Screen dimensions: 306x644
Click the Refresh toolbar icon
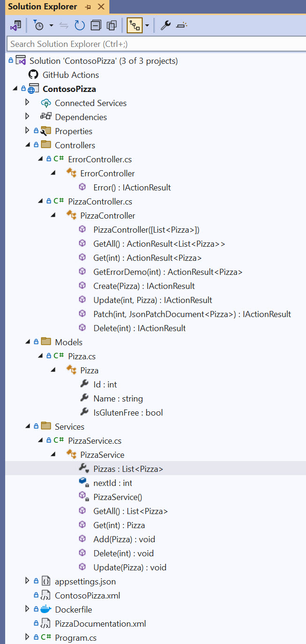pos(79,25)
